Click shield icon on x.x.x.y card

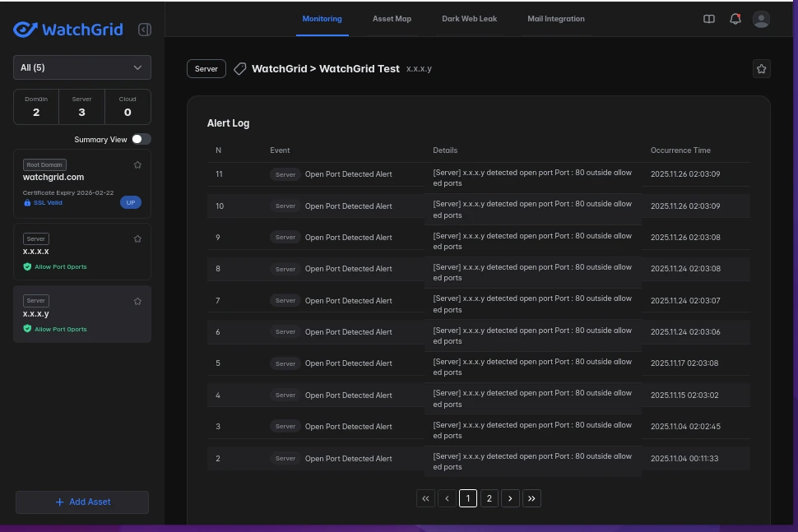27,329
